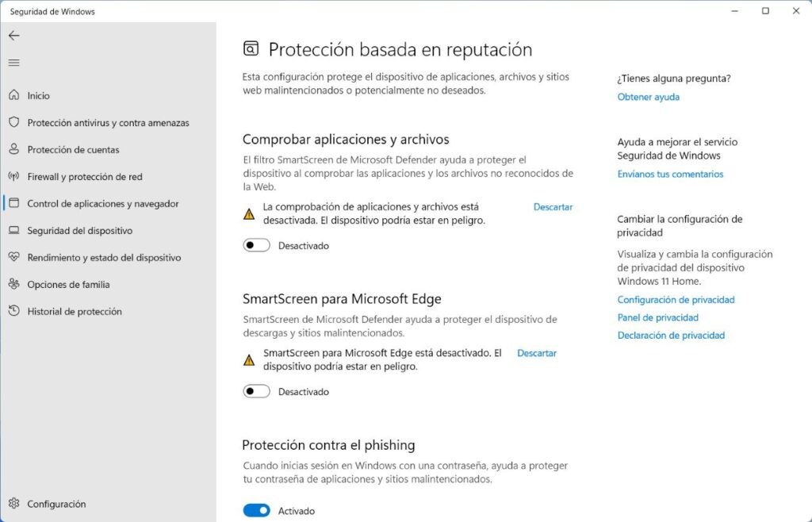Open the Configuración gear at the bottom
Viewport: 812px width, 522px height.
tap(14, 503)
